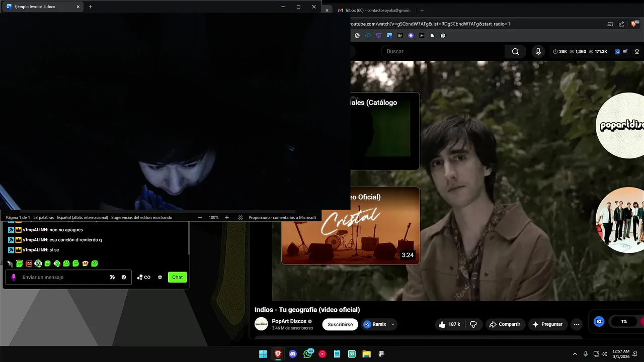Send message with green Chat button
The image size is (644, 362).
tap(177, 277)
